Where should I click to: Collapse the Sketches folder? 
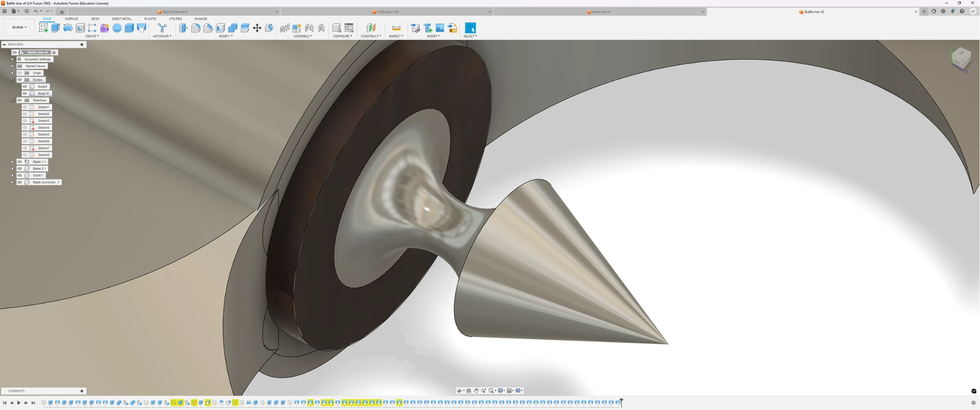(13, 101)
